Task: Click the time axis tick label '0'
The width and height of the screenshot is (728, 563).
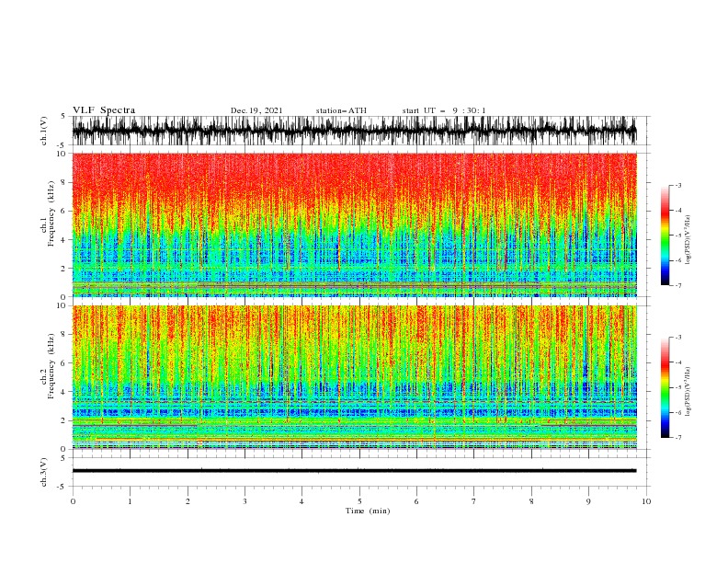Action: 73,501
